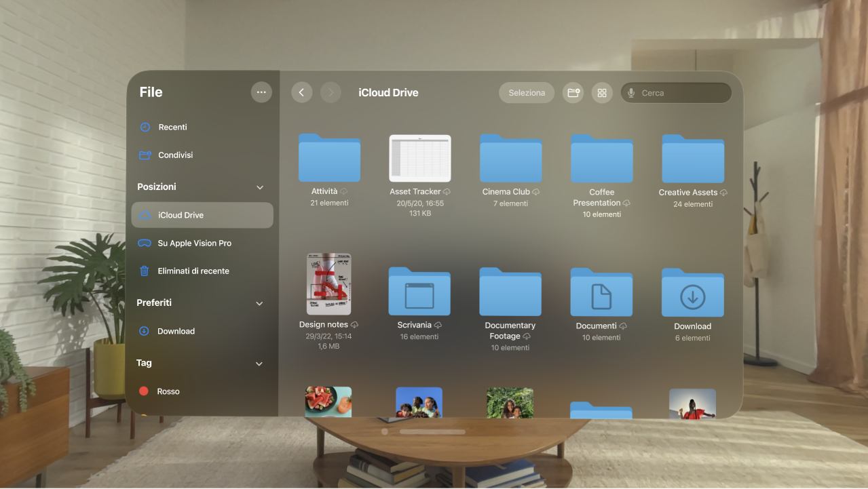Select Download under Preferiti
Viewport: 868px width, 489px height.
(x=202, y=331)
